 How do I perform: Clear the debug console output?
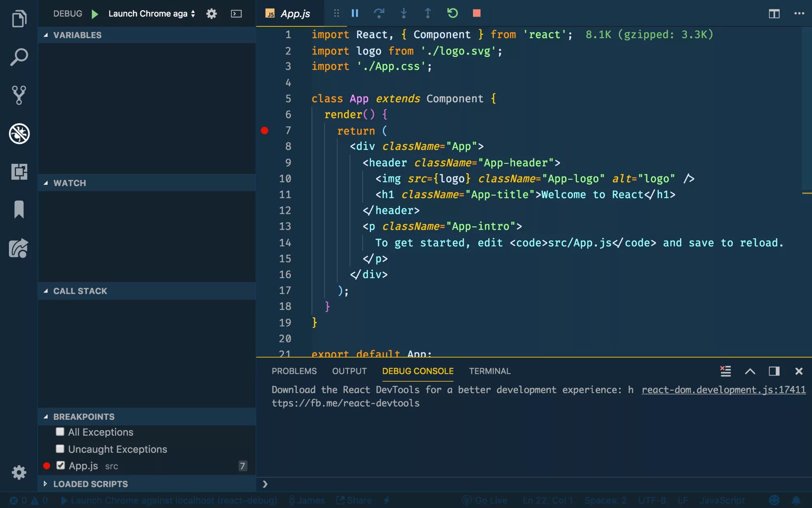click(726, 371)
